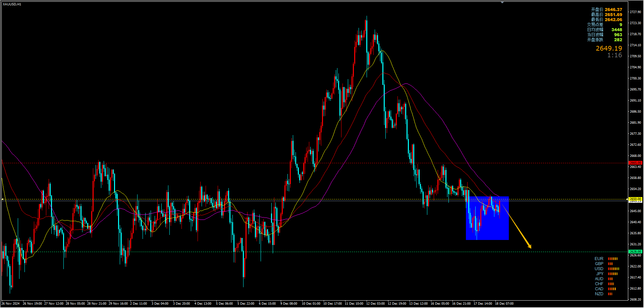Click the CAD strength bar meter
The height and width of the screenshot is (308, 644).
[612, 289]
